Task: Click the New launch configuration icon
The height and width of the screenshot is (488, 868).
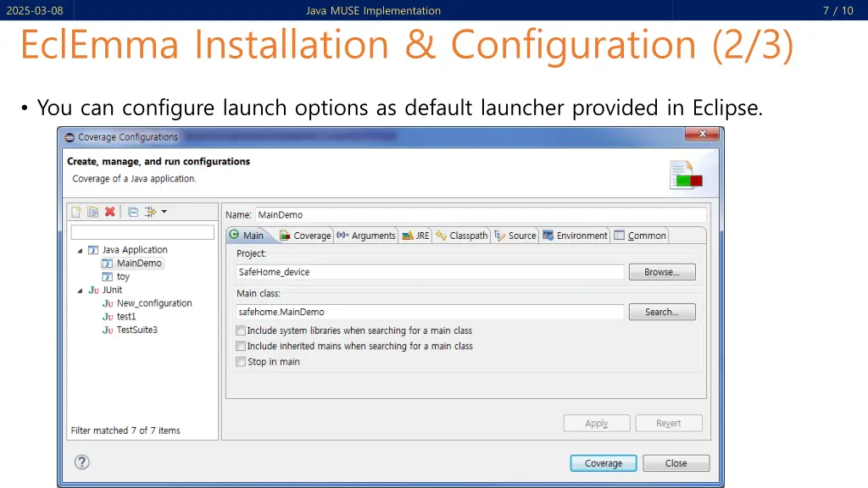Action: tap(76, 212)
